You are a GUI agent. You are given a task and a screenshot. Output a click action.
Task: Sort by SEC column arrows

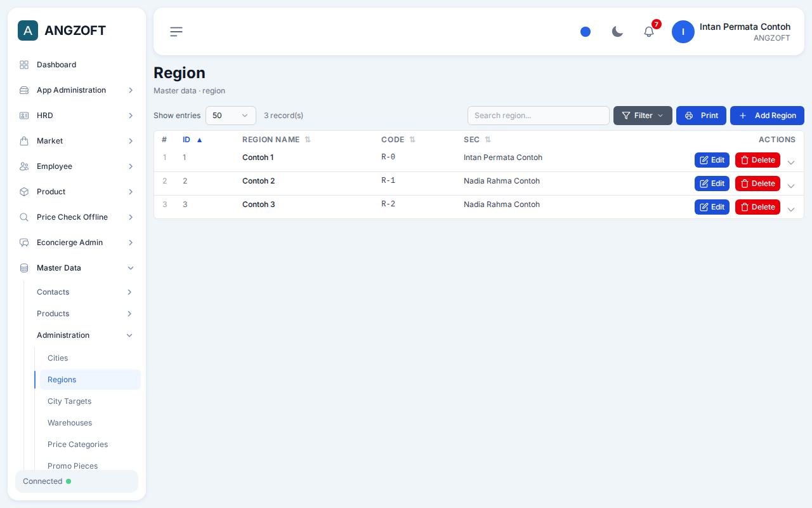488,140
